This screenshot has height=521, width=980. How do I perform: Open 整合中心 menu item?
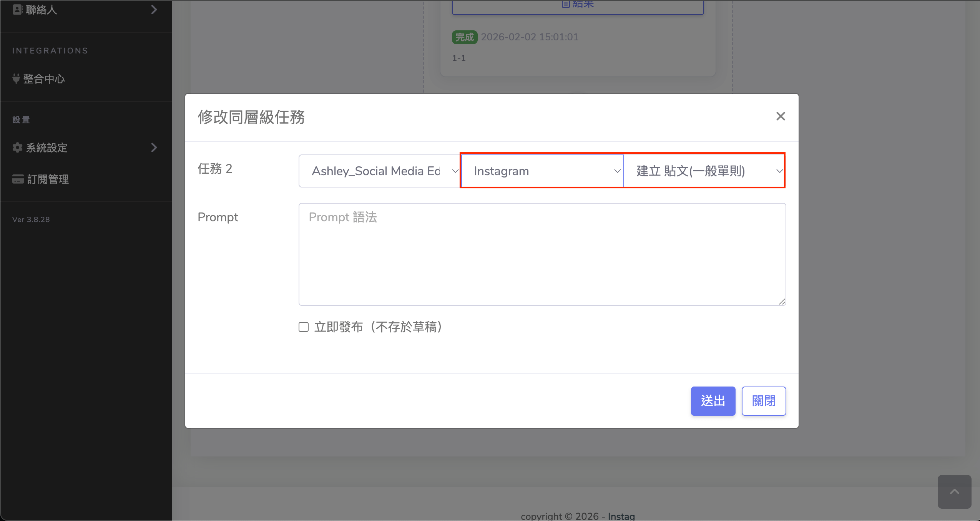tap(44, 79)
